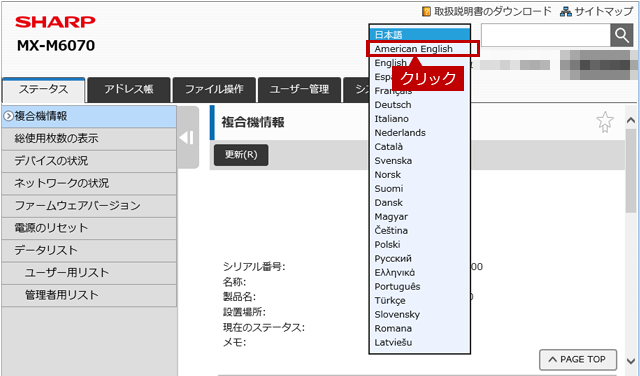640x376 pixels.
Task: Open the サイトマップ link
Action: pyautogui.click(x=603, y=11)
